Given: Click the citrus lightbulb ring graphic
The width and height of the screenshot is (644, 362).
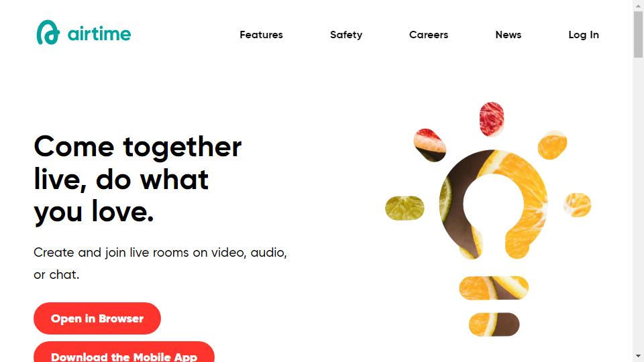Looking at the screenshot, I should tap(493, 204).
